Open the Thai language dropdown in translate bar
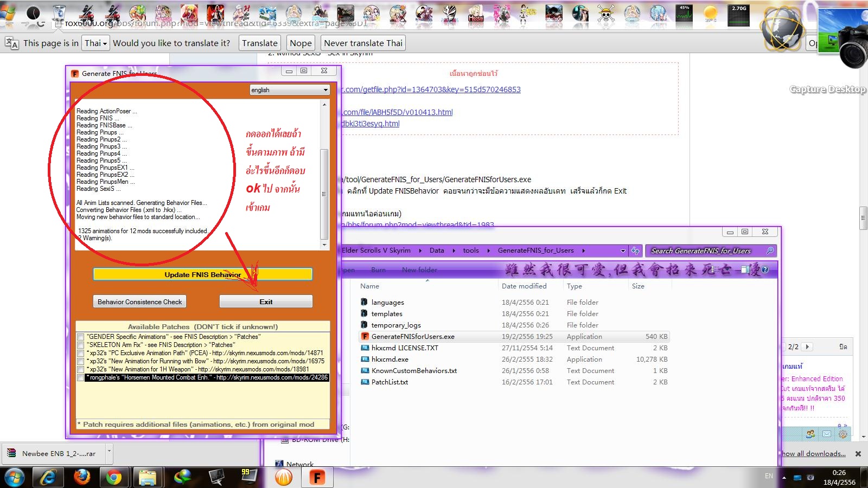 click(95, 43)
